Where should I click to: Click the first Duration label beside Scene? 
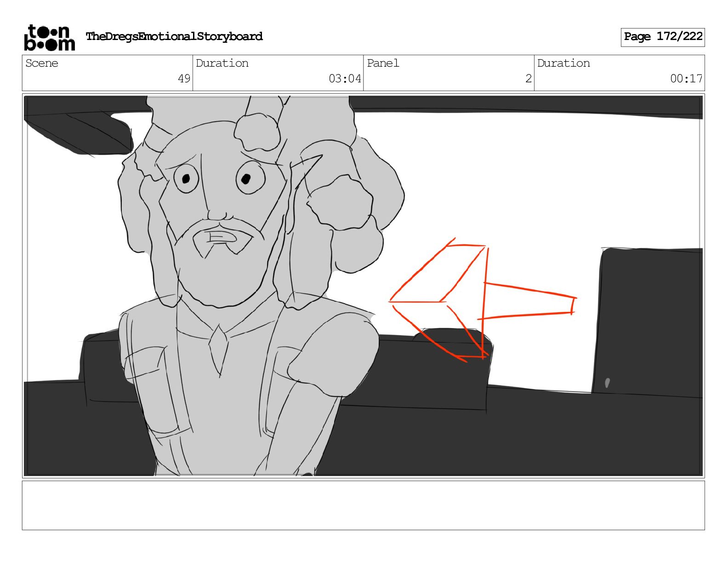click(x=222, y=63)
